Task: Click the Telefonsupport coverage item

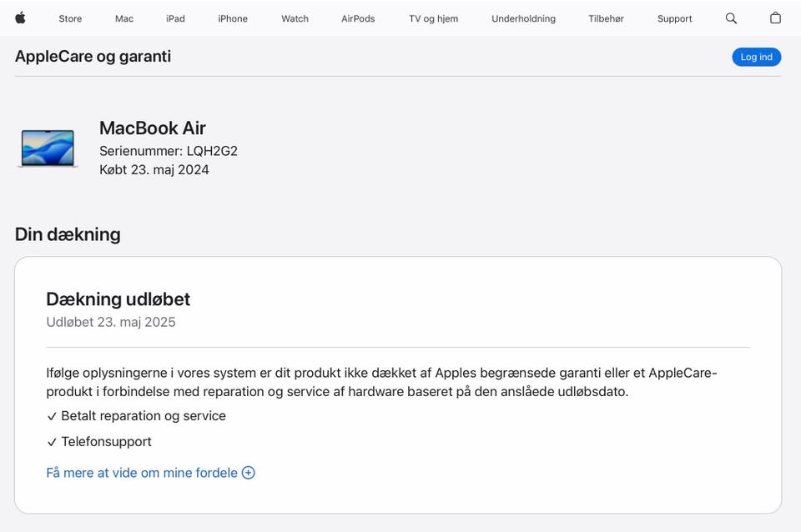Action: (106, 442)
